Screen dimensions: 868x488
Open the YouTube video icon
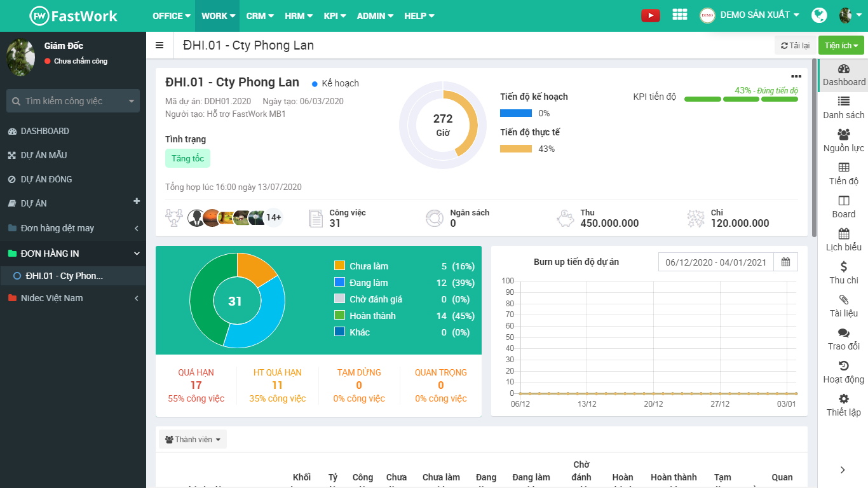[651, 15]
